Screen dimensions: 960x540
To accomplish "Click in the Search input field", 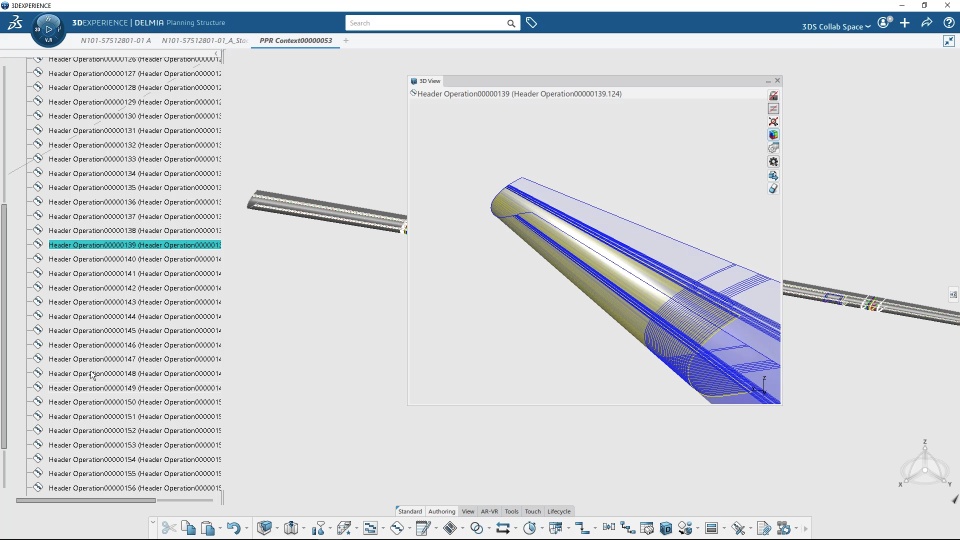I will (x=425, y=23).
